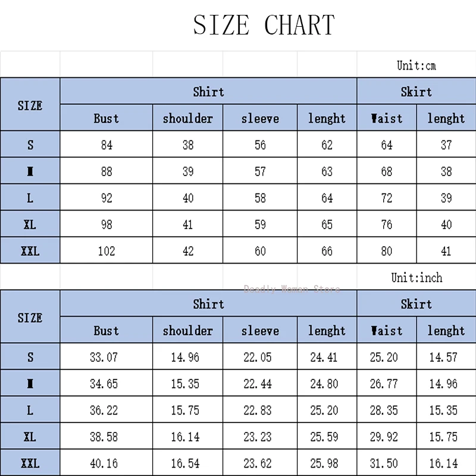Click the bust value 102
Viewport: 476px width, 476px height.
pos(107,250)
